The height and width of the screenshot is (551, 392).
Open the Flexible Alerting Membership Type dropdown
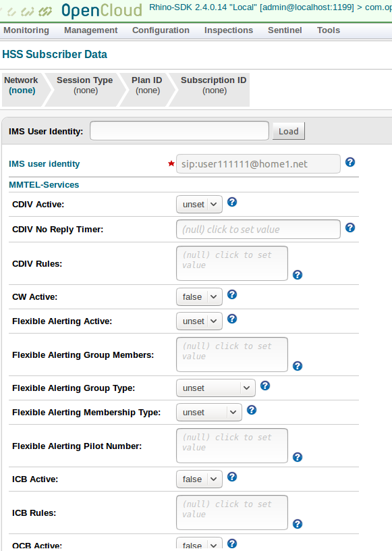coord(208,411)
